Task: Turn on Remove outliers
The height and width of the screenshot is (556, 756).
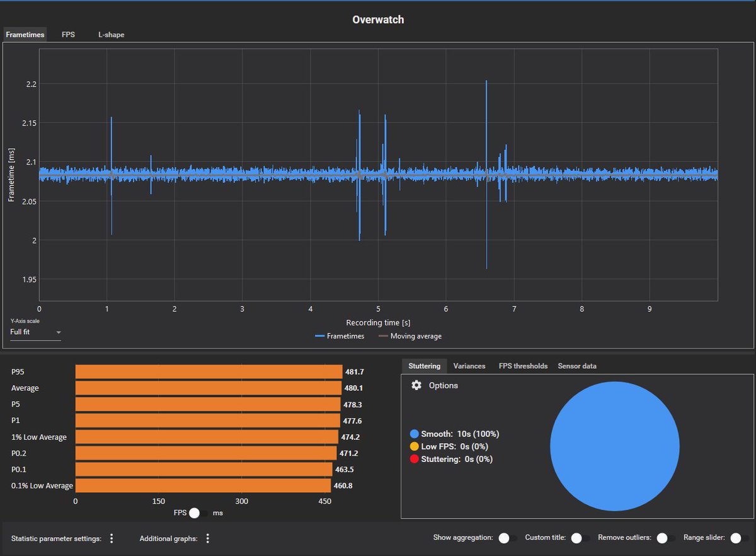Action: click(662, 538)
